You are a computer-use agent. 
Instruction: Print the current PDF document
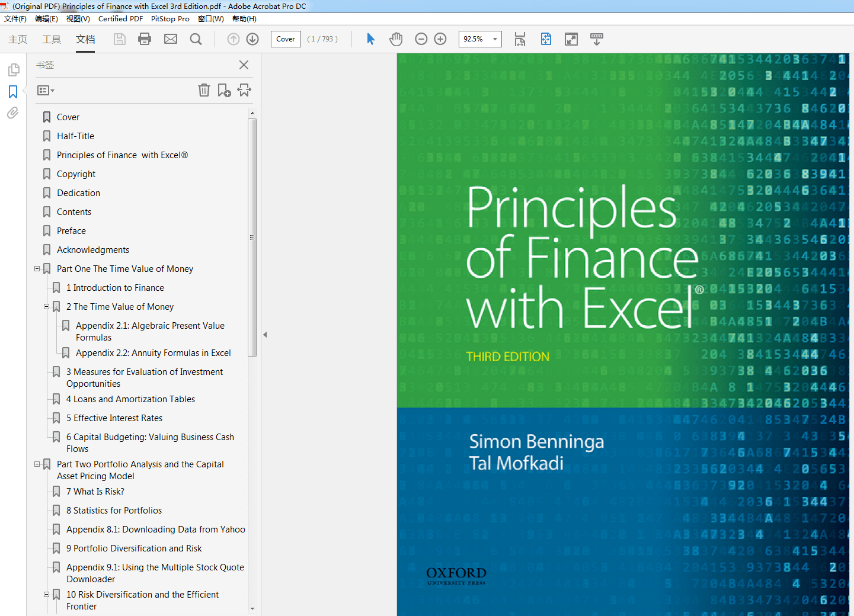pyautogui.click(x=145, y=38)
